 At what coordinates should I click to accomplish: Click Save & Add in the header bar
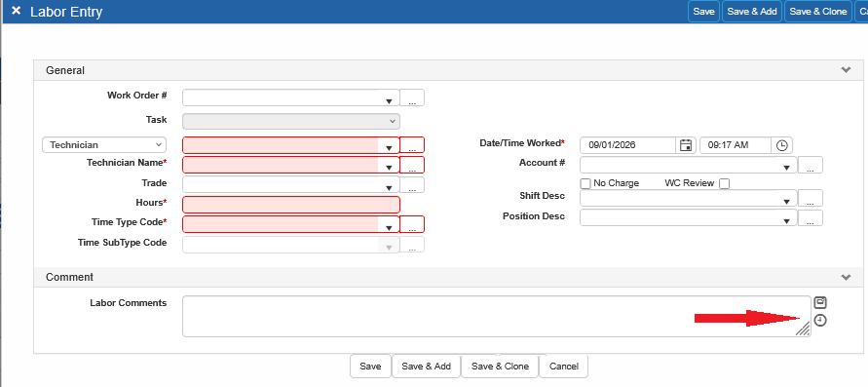752,11
